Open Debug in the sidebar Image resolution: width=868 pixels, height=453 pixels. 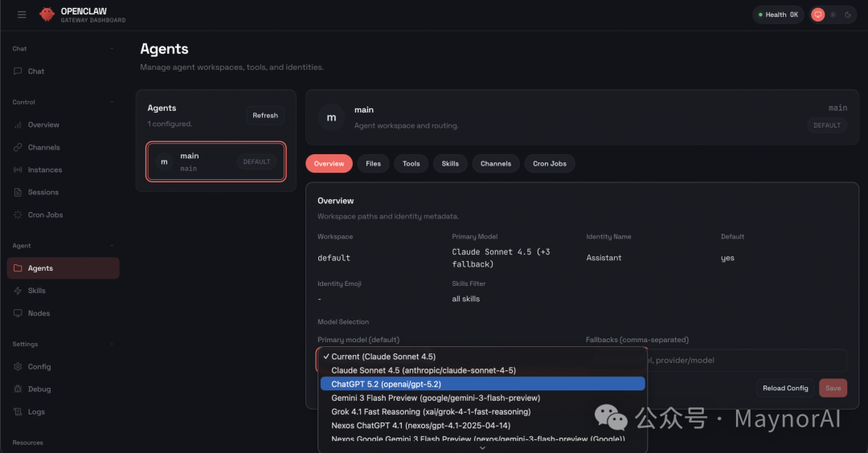point(63,390)
